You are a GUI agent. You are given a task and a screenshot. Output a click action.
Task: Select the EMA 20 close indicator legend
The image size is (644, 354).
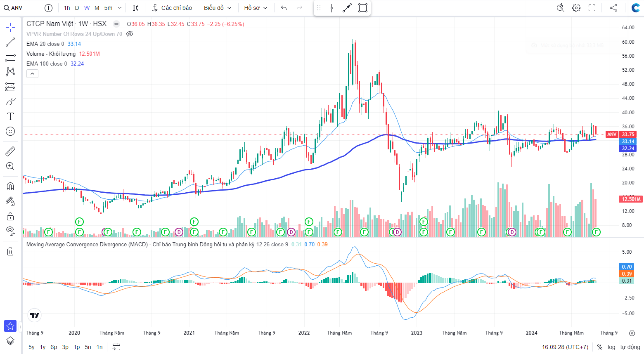coord(45,44)
